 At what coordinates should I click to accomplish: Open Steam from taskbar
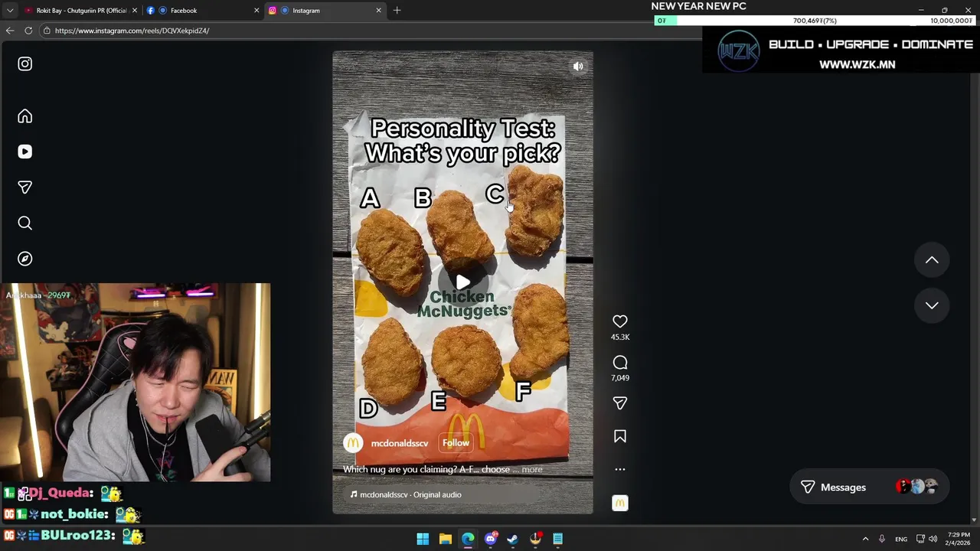pos(512,539)
